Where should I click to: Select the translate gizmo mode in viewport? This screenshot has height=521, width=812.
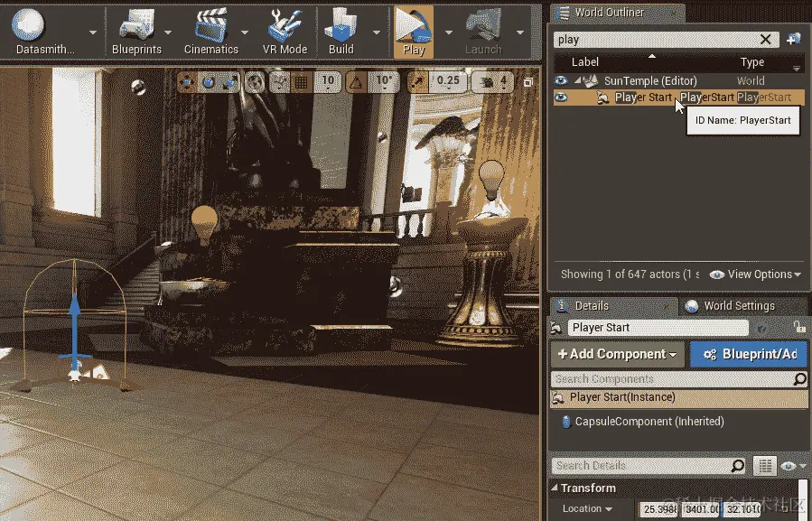[x=188, y=81]
